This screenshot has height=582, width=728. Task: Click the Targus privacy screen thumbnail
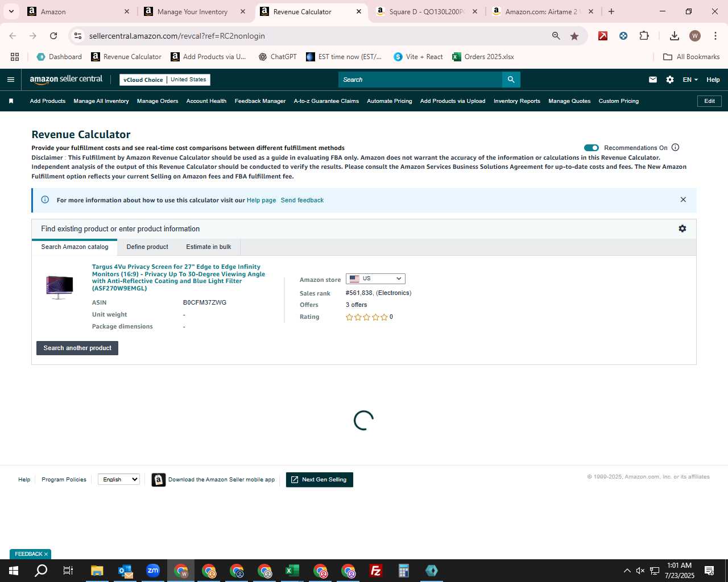[59, 287]
